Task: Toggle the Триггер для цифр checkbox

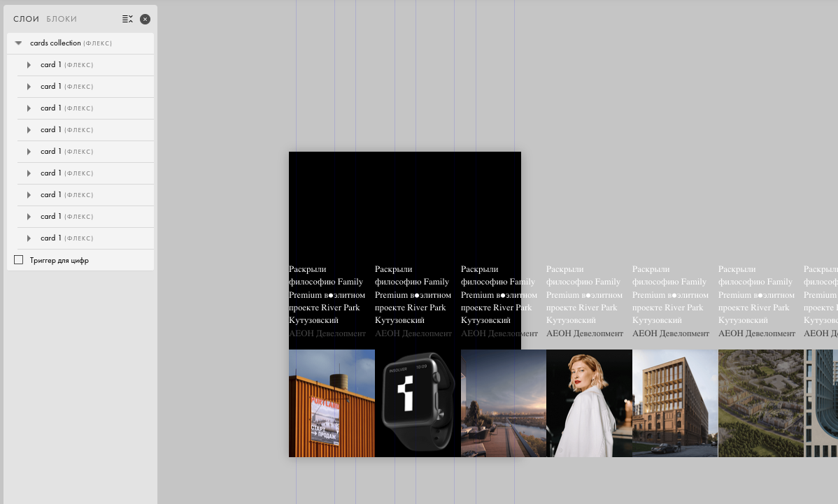Action: pos(19,259)
